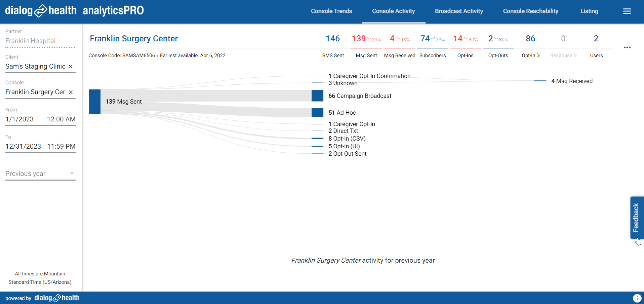
Task: Click the To time 11:59 PM
Action: [x=61, y=146]
